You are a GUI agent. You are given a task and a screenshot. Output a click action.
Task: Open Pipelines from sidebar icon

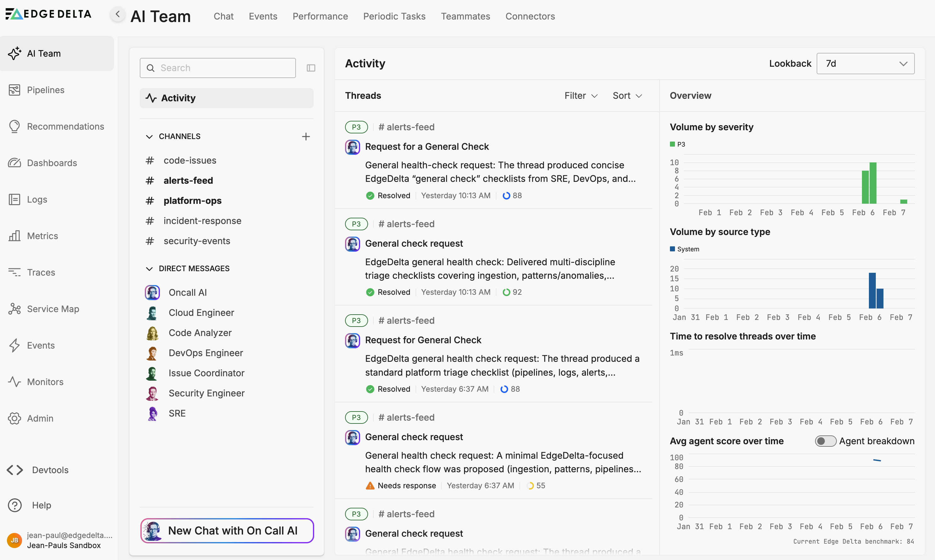point(14,90)
